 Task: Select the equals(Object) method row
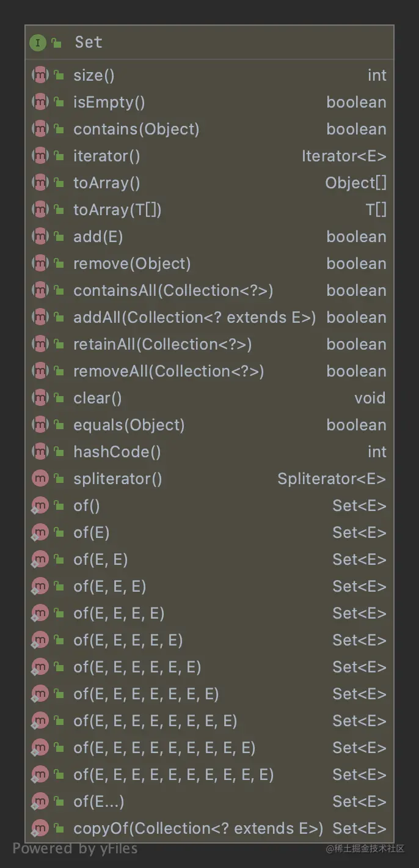click(129, 425)
